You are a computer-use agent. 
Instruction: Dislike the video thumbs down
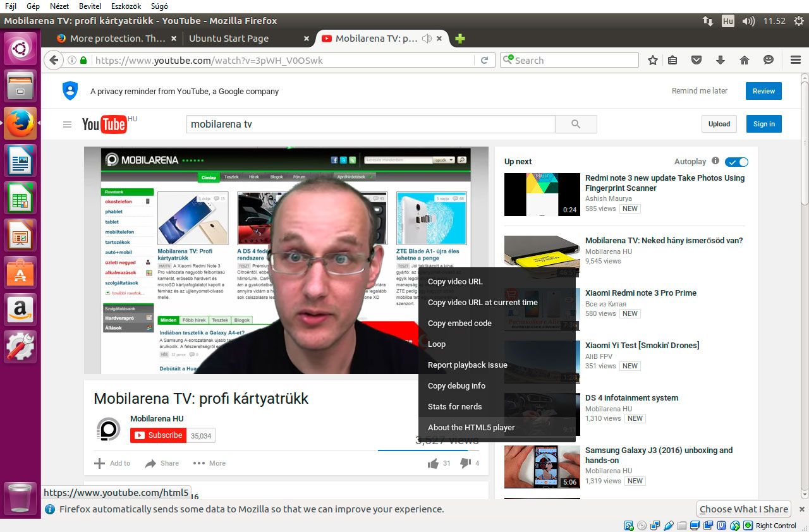(465, 463)
